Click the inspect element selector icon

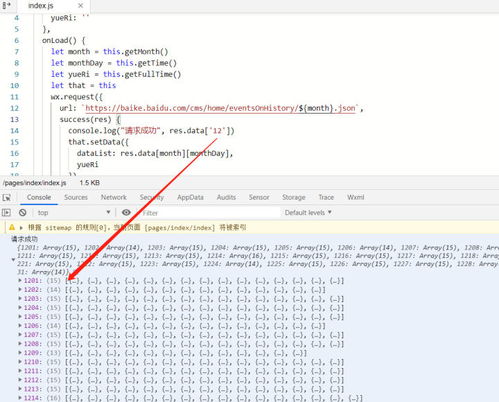pos(7,197)
